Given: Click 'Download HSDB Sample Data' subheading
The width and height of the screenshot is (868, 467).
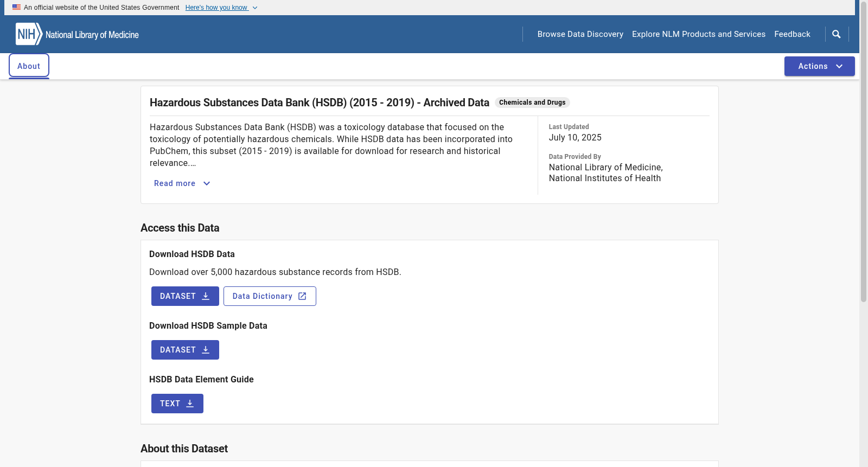Looking at the screenshot, I should 208,325.
